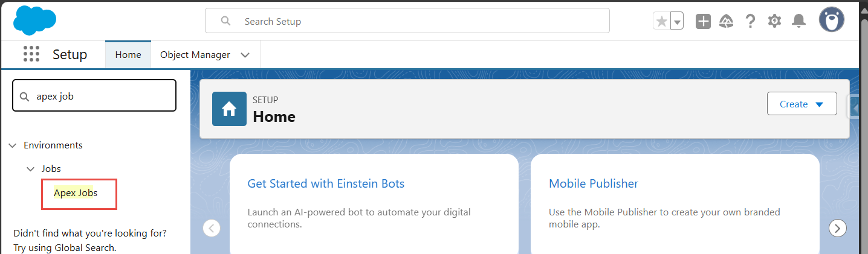Click the Setup Home house icon
This screenshot has height=254, width=868.
point(229,109)
